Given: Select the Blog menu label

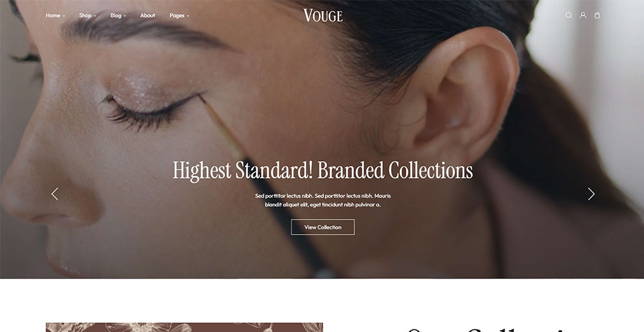Looking at the screenshot, I should pyautogui.click(x=116, y=16).
